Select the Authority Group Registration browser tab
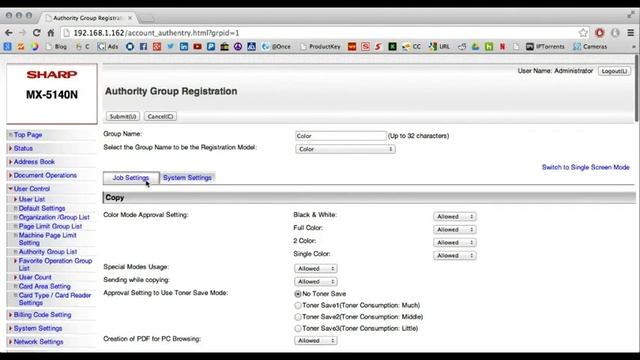 [87, 18]
